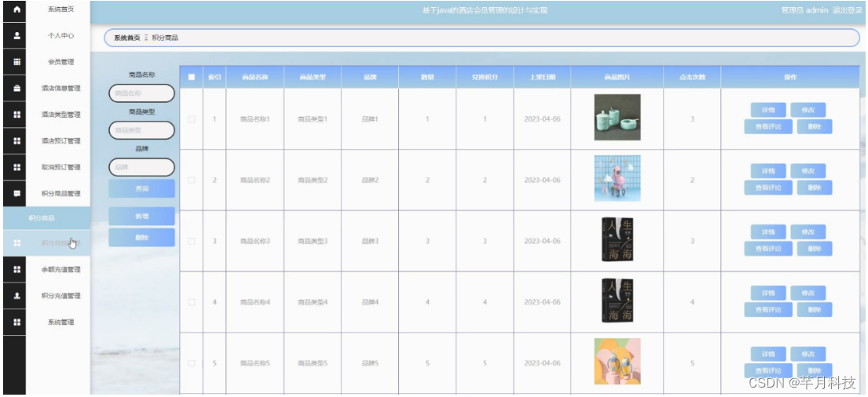The image size is (868, 397).
Task: Select the cell 商品类型4
Action: click(313, 302)
